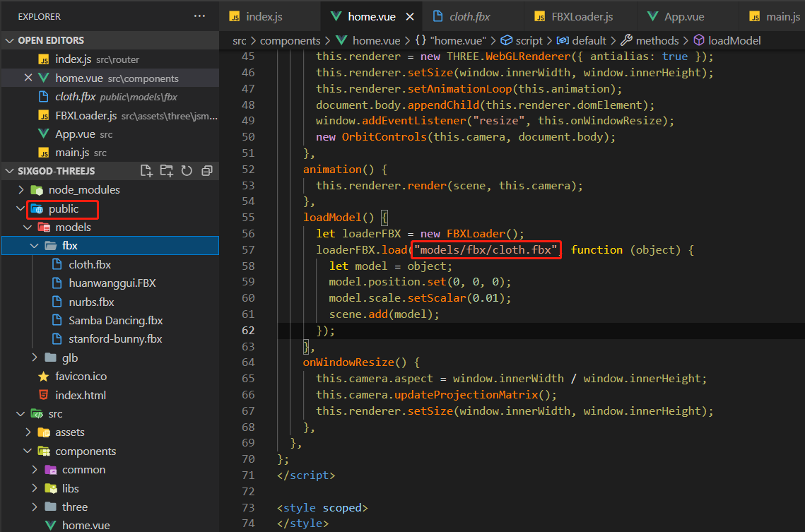Click the libs folder icon
Image resolution: width=805 pixels, height=532 pixels.
click(x=51, y=488)
